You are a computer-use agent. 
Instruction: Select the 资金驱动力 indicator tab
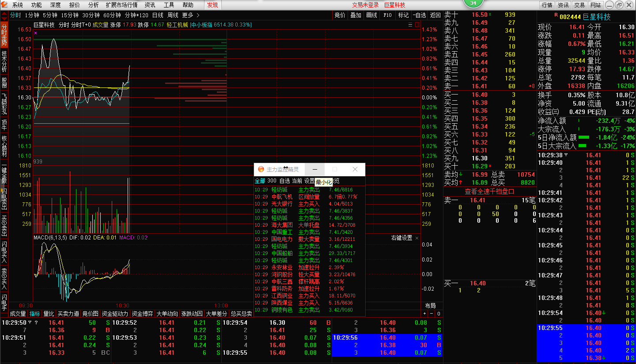pos(115,314)
